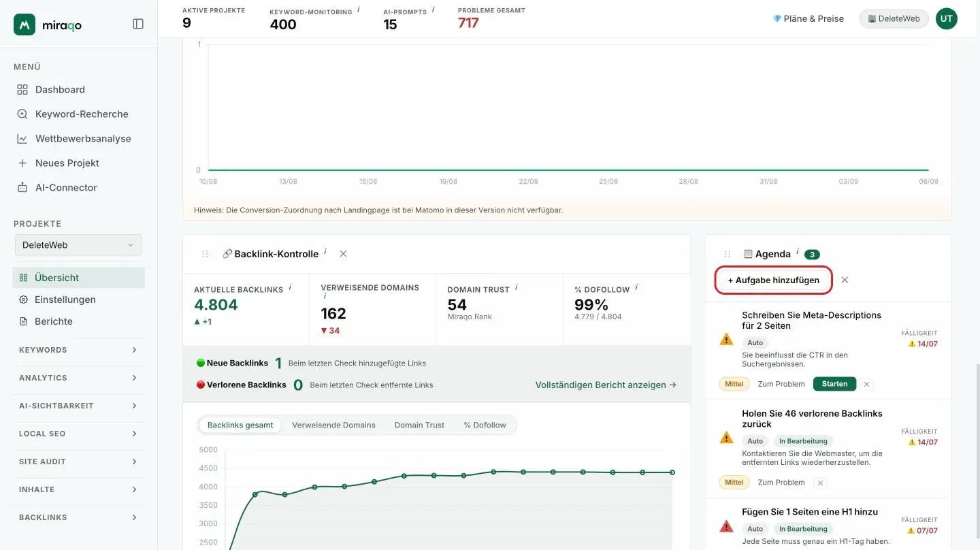This screenshot has height=550, width=980.
Task: Click the Mittel badge on the Meta-Descriptions task
Action: click(x=734, y=384)
